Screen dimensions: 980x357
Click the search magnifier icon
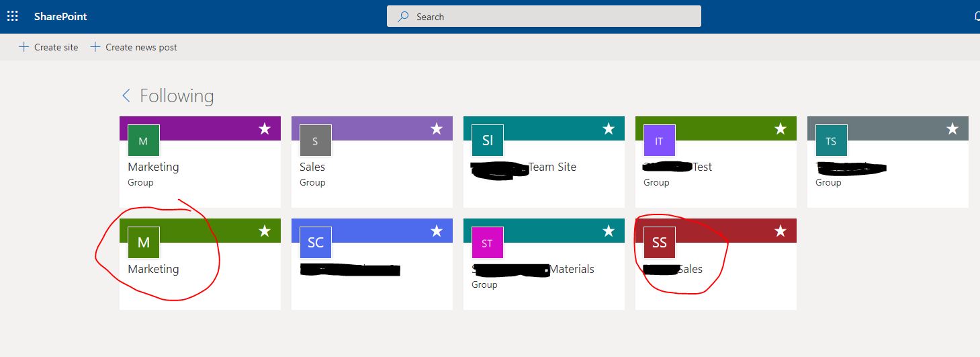point(403,17)
